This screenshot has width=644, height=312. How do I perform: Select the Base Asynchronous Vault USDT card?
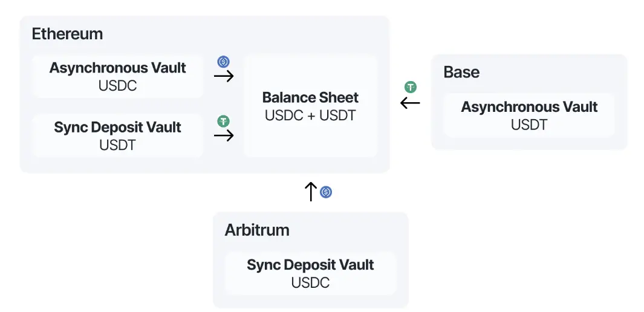529,115
